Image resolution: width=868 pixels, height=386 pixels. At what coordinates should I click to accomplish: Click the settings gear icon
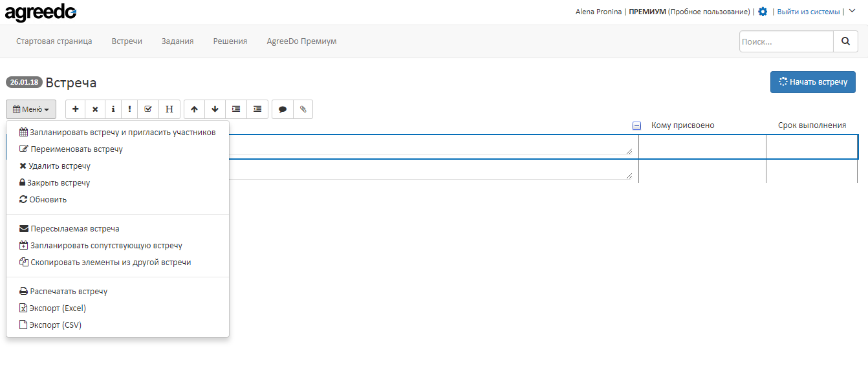763,12
